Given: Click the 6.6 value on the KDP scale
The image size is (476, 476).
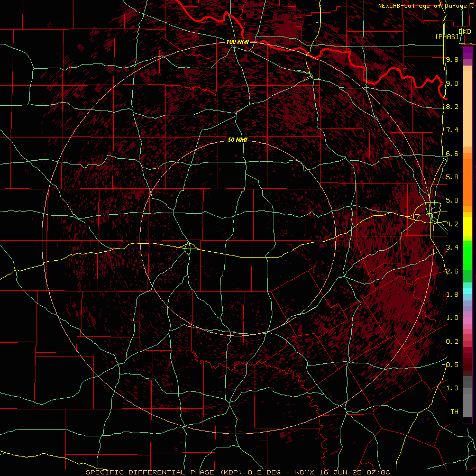Looking at the screenshot, I should (x=452, y=153).
